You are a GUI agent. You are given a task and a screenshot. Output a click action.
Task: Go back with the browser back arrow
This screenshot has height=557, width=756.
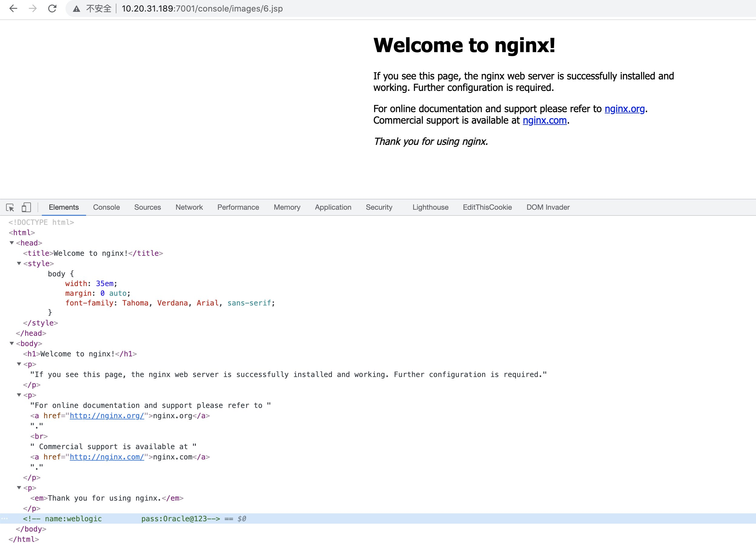click(x=13, y=8)
